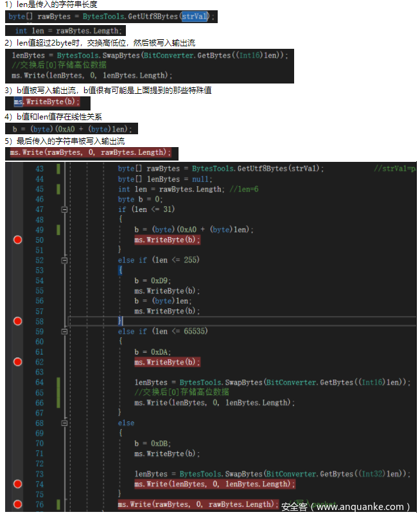Screen dimensions: 420x519
Task: Click 'ms.Write(lenBytes, 0, lenBytes.Length);' in top snippet
Action: click(92, 75)
